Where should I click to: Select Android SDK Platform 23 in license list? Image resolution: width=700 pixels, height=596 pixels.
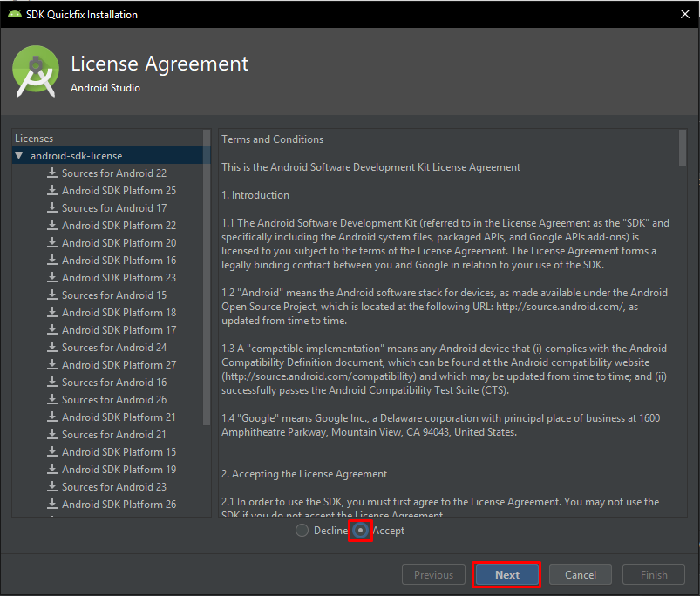pyautogui.click(x=119, y=277)
